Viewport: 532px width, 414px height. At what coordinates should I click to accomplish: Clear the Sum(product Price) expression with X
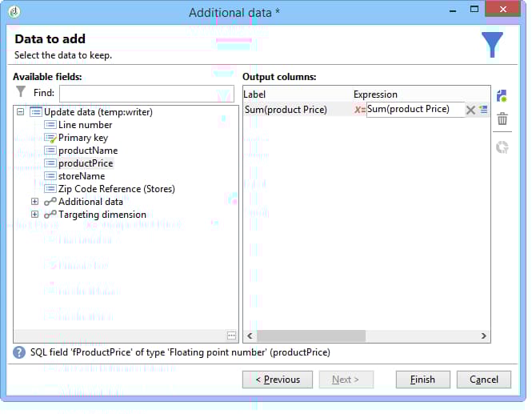470,110
